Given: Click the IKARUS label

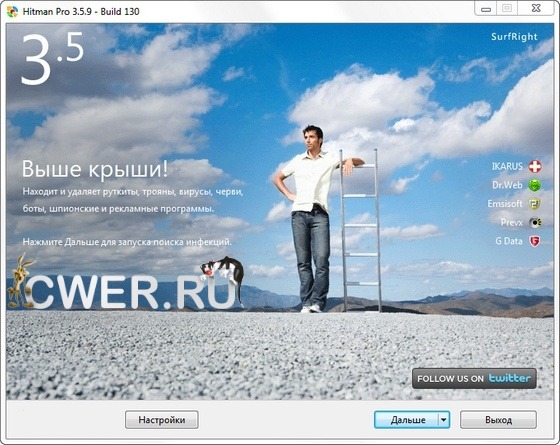Looking at the screenshot, I should tap(507, 166).
